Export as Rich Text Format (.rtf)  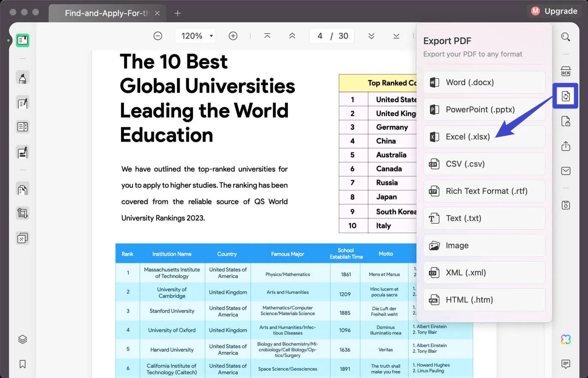point(484,191)
